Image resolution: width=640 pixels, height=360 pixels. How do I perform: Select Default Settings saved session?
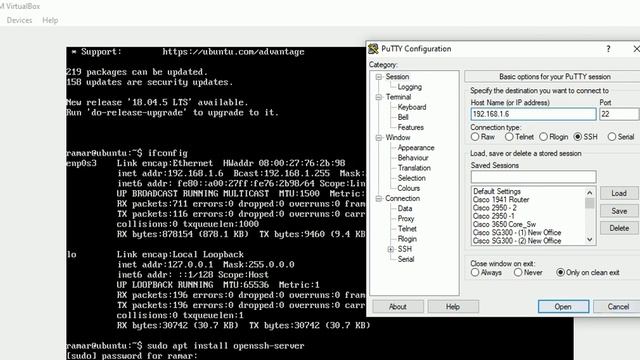[497, 191]
